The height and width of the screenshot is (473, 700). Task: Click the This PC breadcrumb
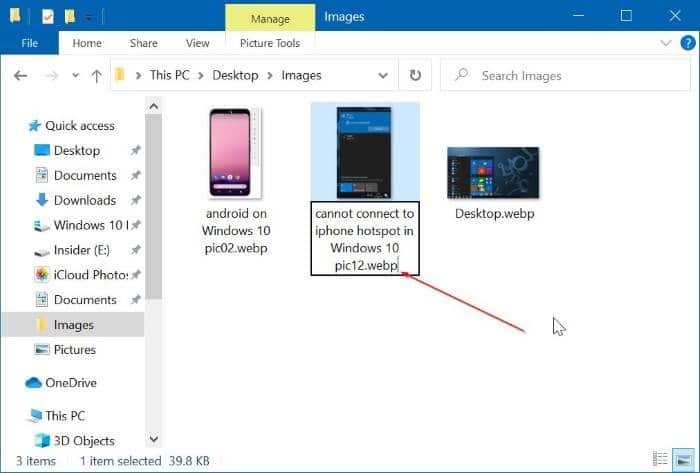coord(169,75)
